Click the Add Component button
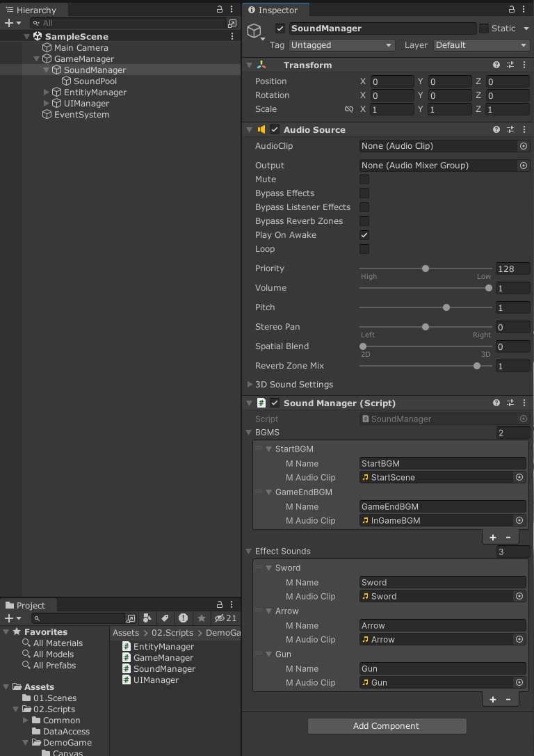This screenshot has height=756, width=534. (x=387, y=725)
